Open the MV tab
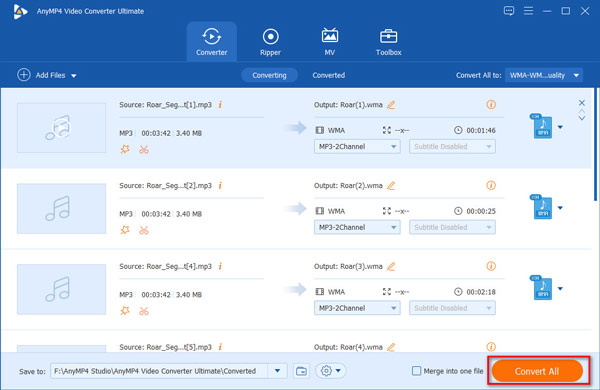Image resolution: width=600 pixels, height=390 pixels. pyautogui.click(x=329, y=41)
